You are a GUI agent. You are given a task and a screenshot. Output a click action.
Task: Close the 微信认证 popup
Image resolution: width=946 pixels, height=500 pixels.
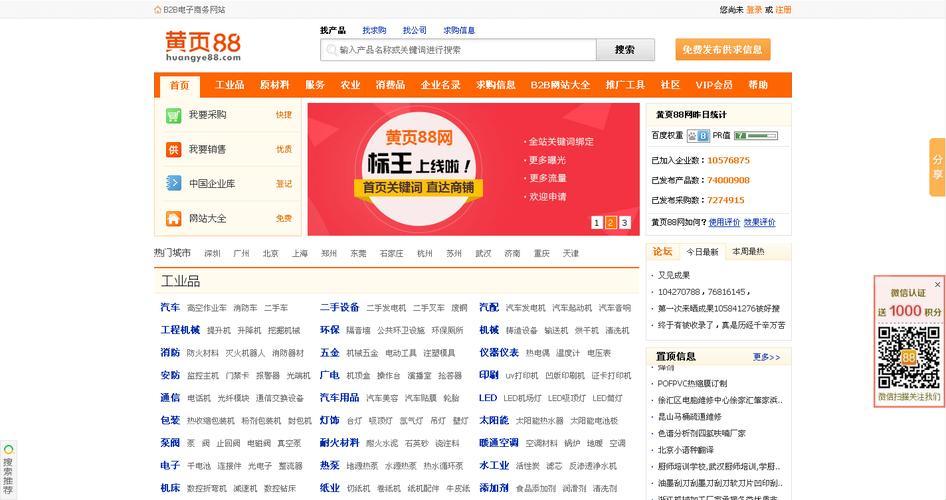click(x=938, y=284)
